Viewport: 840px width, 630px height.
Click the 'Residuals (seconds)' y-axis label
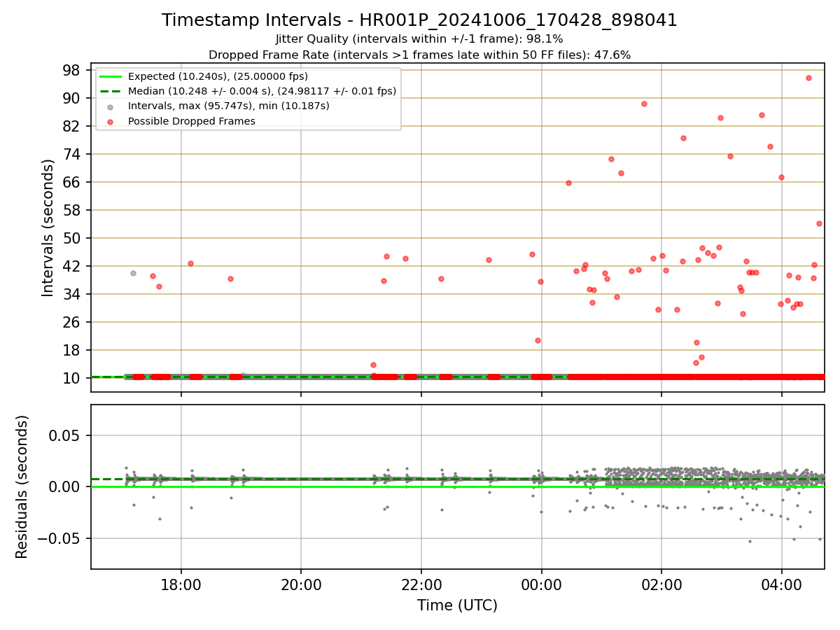[22, 486]
